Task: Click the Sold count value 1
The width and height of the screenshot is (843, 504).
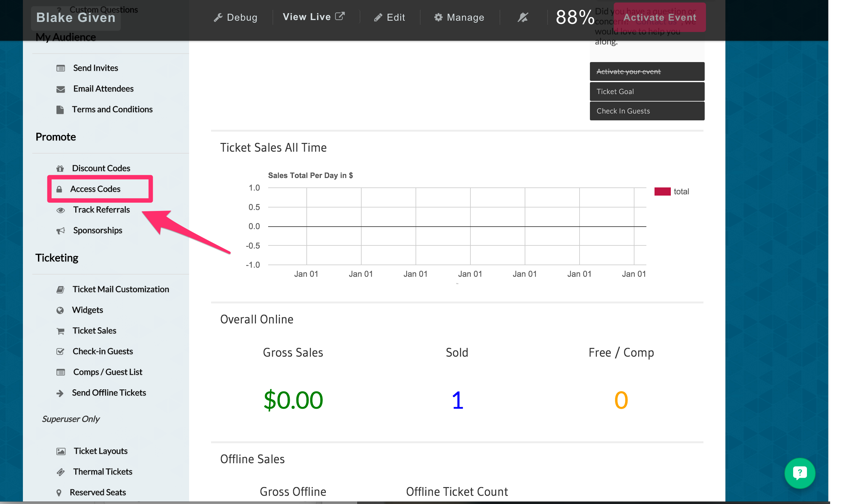Action: click(x=457, y=400)
